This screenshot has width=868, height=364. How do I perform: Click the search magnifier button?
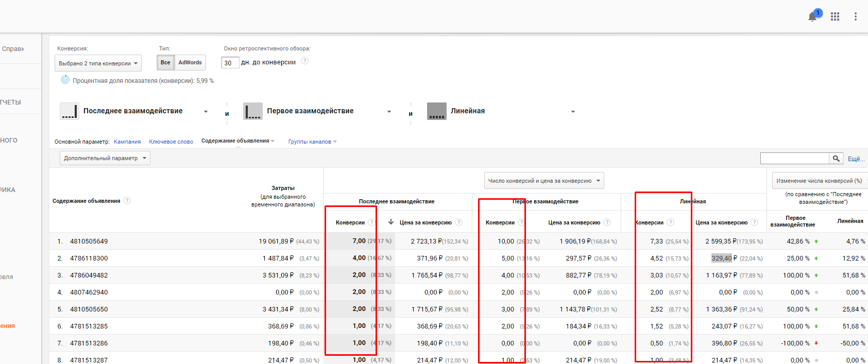coord(836,159)
